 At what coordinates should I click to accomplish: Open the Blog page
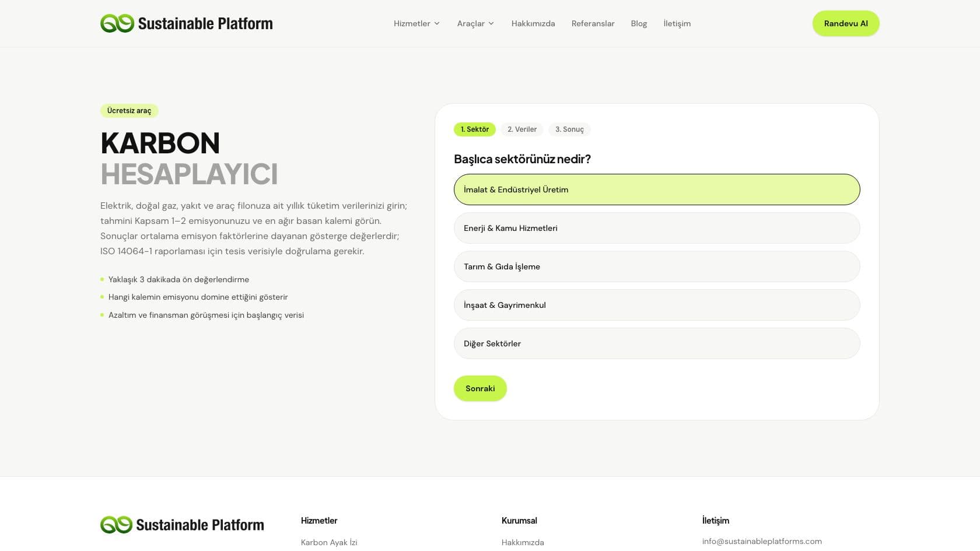(639, 23)
